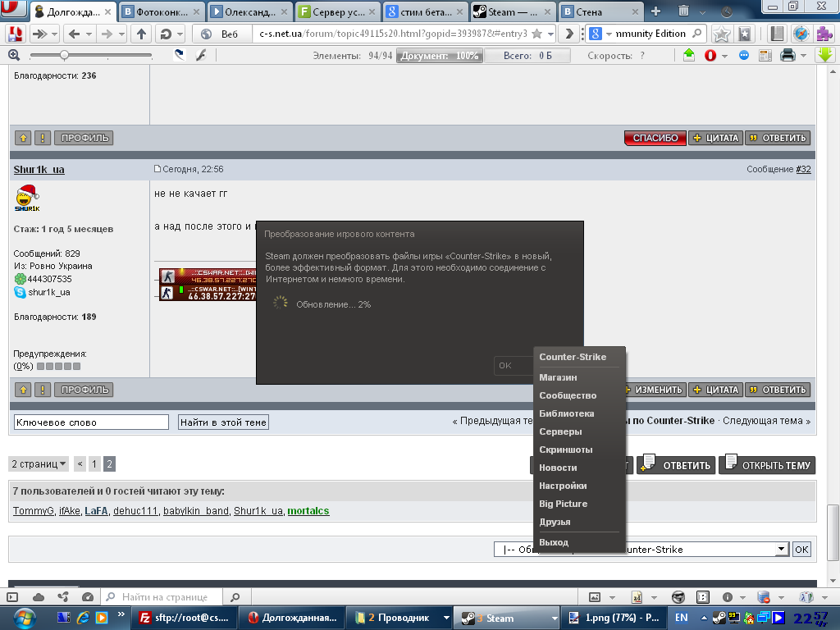Click the report exclamation icon in Shur1k_ua post
The height and width of the screenshot is (630, 840).
(x=43, y=390)
